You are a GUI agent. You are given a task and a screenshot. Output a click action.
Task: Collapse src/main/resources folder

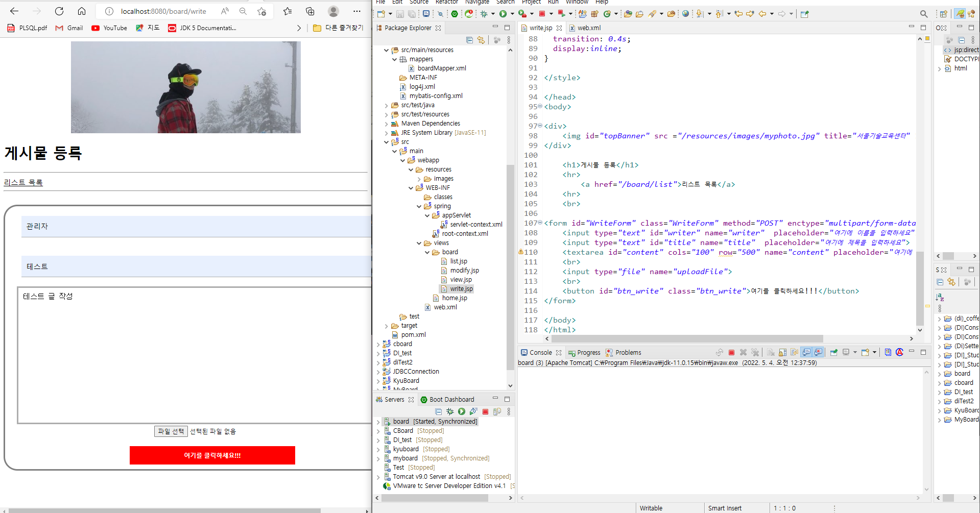[x=387, y=50]
